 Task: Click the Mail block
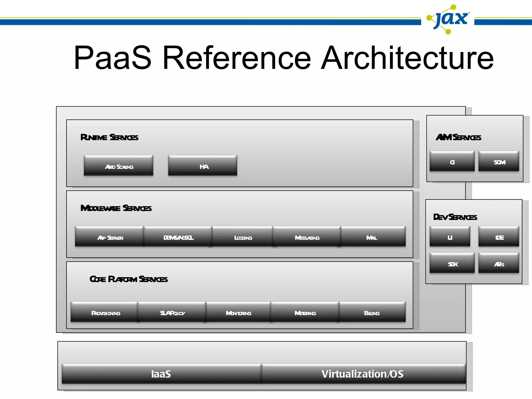click(x=373, y=236)
